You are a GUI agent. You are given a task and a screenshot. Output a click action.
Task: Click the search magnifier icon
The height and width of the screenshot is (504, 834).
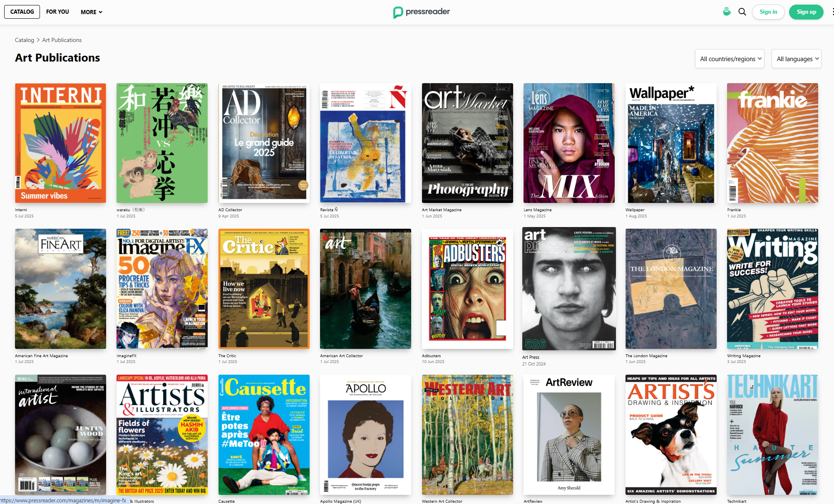tap(742, 12)
